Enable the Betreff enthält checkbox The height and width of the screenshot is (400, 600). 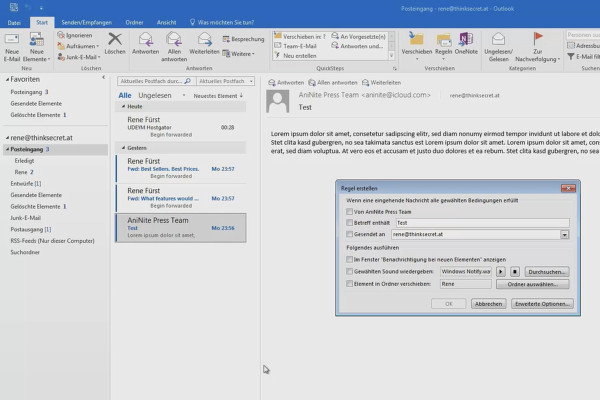click(349, 222)
